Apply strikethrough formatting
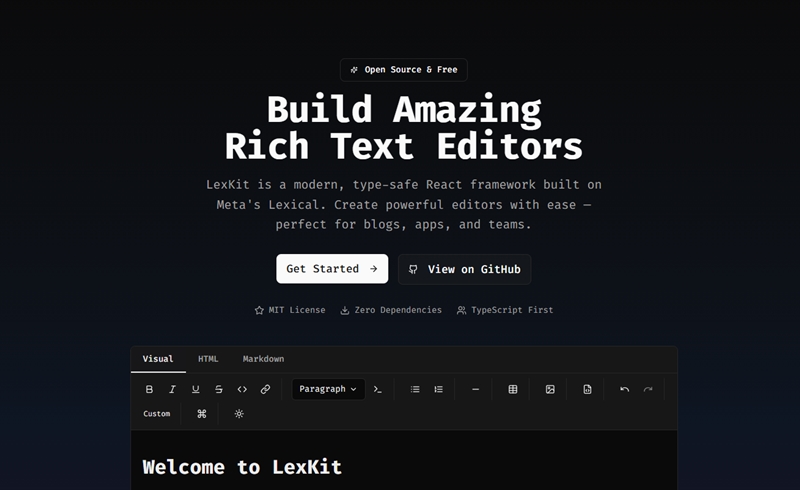Screen dimensions: 800x490 218,389
